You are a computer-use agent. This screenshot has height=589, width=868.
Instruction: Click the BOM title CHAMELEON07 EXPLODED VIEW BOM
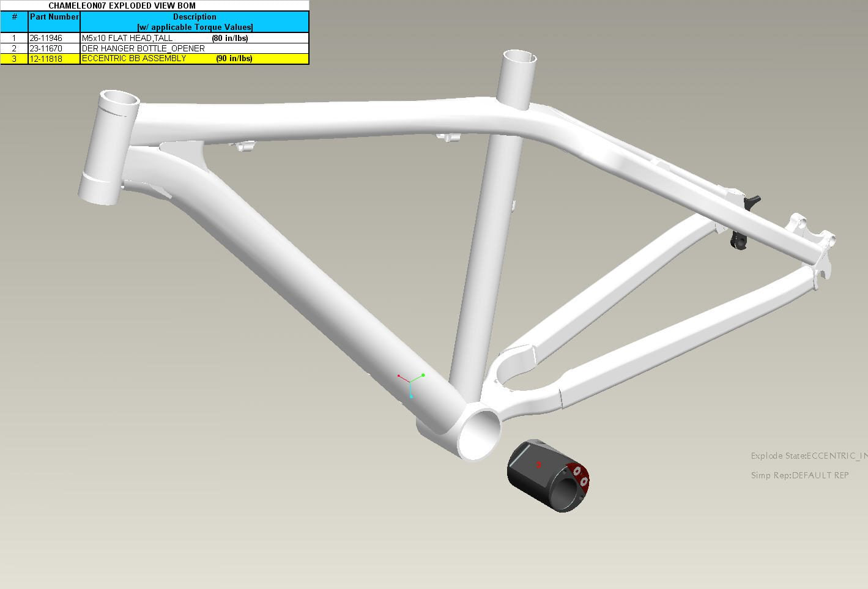[122, 6]
